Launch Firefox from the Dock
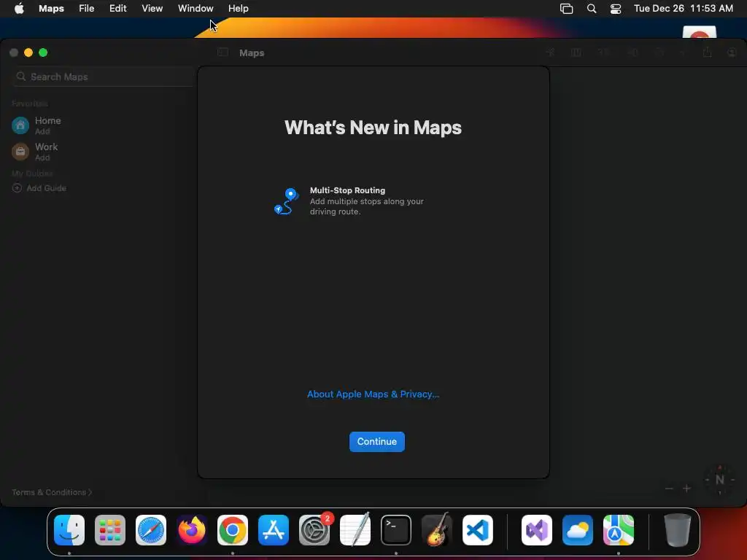 (x=192, y=530)
